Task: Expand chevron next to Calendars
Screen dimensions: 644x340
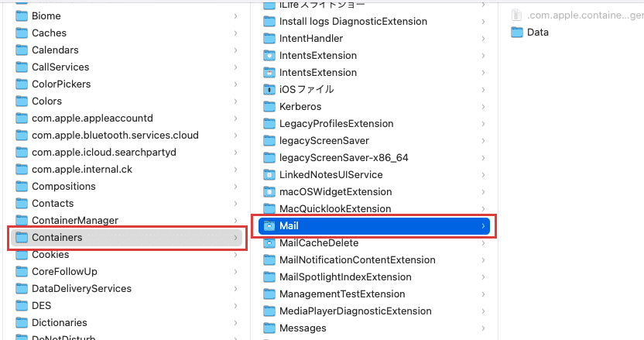Action: click(x=236, y=50)
